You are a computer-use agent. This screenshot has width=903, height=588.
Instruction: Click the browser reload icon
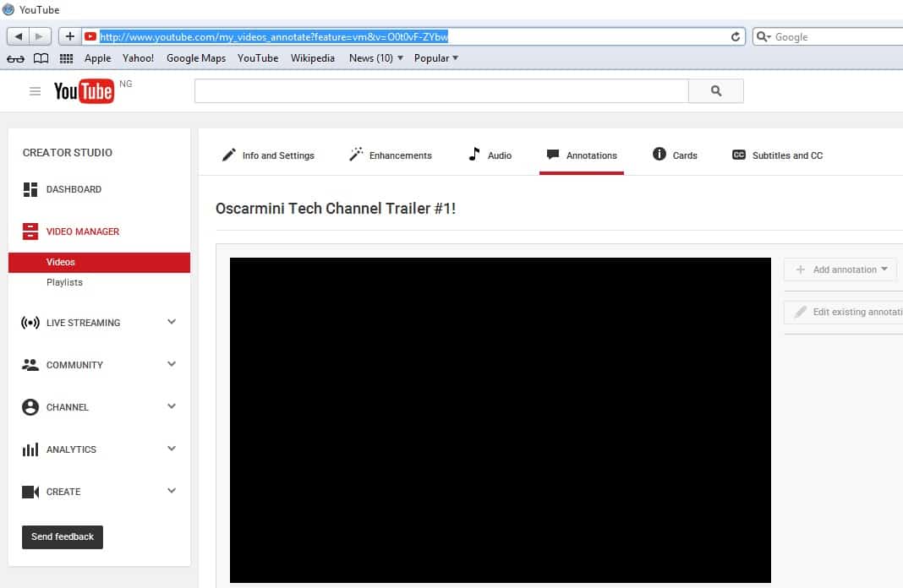736,37
